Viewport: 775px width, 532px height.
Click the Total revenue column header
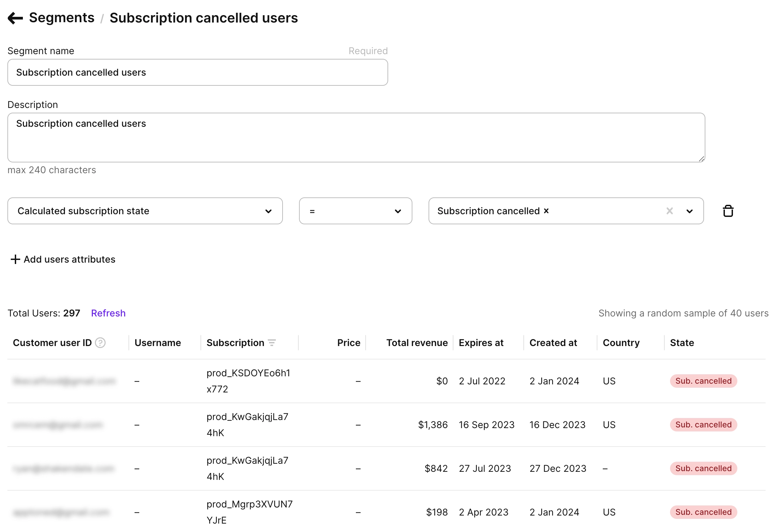(417, 343)
